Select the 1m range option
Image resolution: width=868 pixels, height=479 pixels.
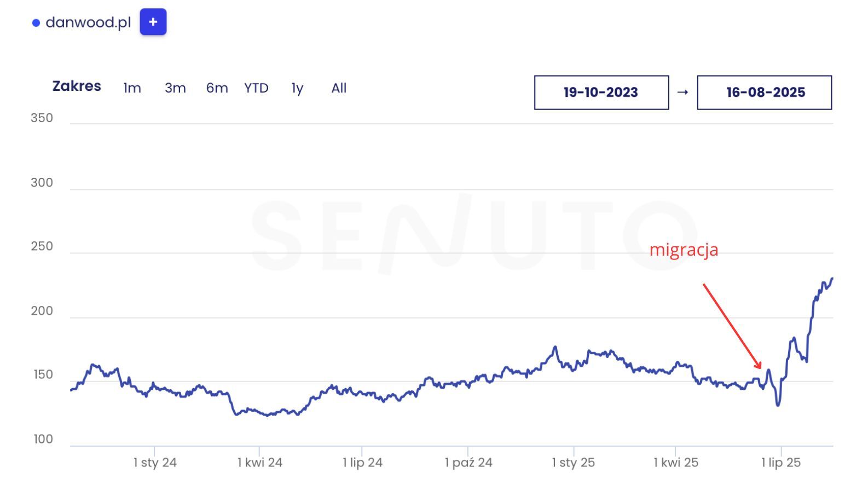[x=132, y=88]
